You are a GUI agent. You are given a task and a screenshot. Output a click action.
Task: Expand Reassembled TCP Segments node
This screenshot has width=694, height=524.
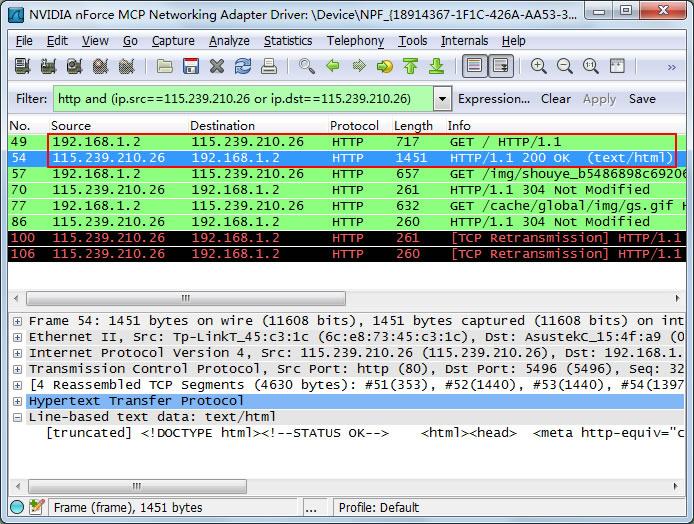17,385
